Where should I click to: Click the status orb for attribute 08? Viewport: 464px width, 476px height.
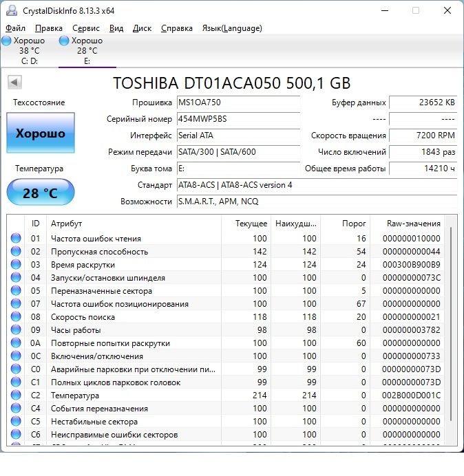16,316
